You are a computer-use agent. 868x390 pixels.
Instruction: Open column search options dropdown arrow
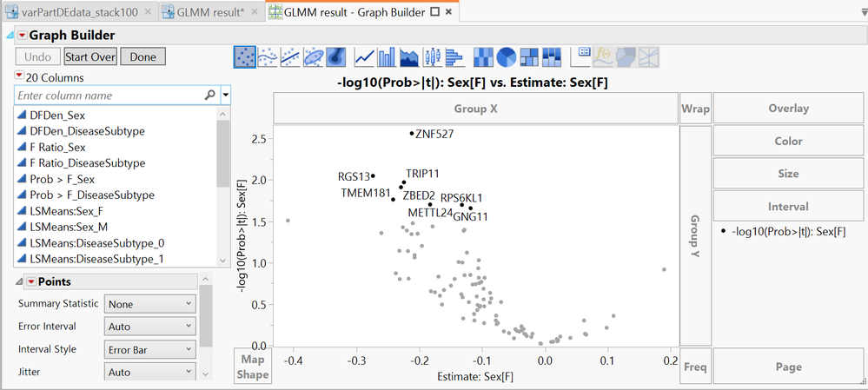click(x=225, y=96)
